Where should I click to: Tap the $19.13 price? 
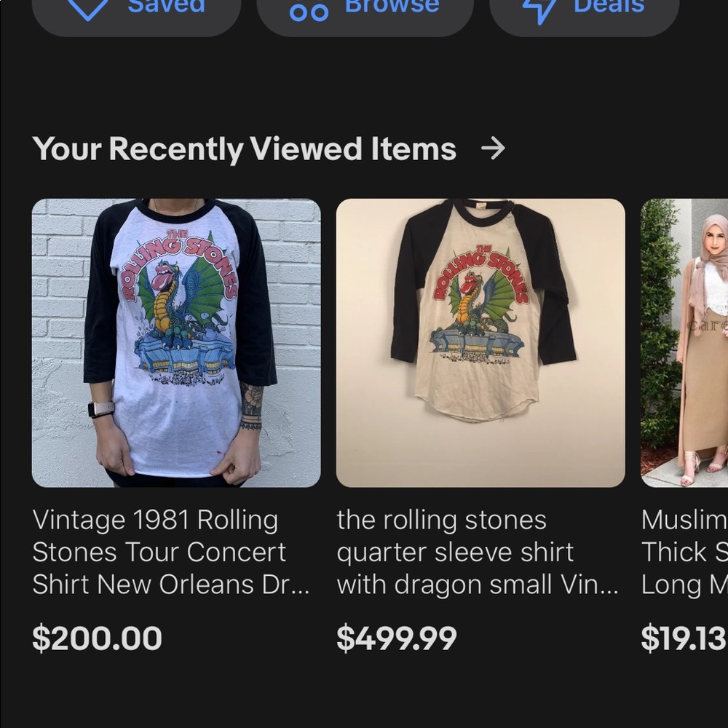pyautogui.click(x=684, y=638)
